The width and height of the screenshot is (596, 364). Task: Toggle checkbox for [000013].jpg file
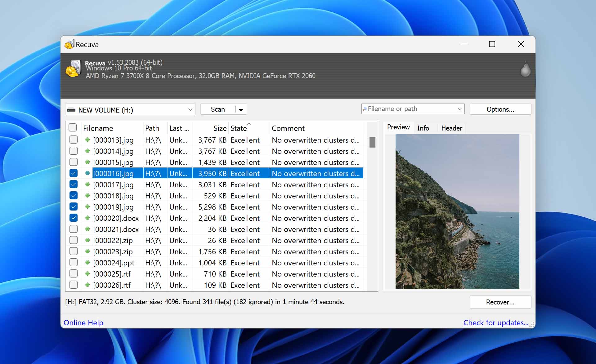(73, 140)
